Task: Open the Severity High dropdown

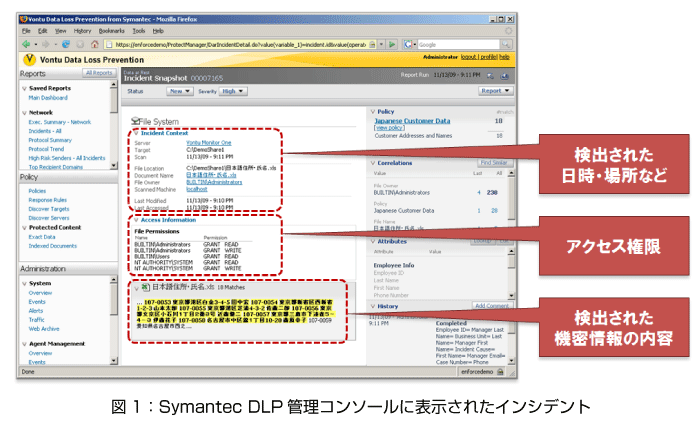Action: (233, 91)
